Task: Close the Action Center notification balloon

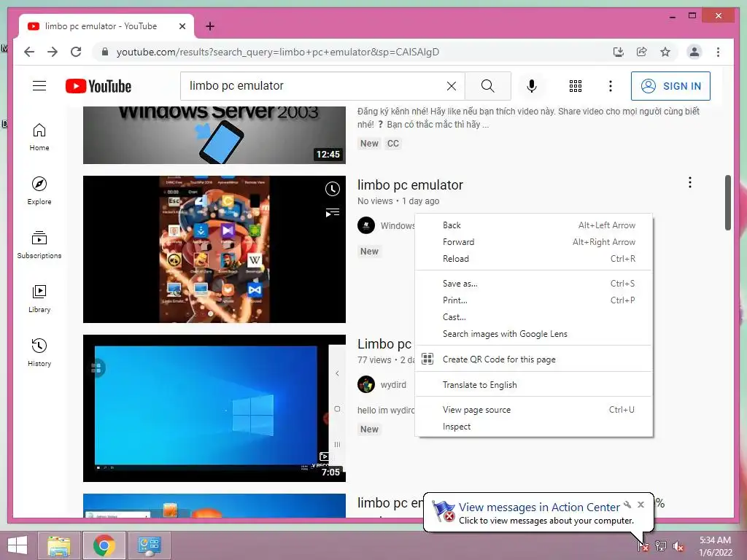Action: click(640, 505)
